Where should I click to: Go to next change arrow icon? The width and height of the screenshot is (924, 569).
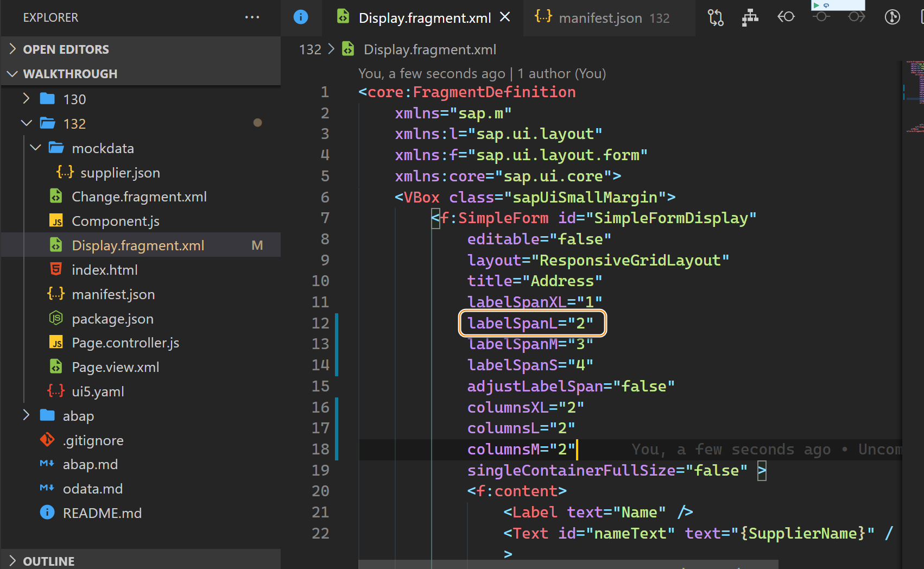pos(856,17)
